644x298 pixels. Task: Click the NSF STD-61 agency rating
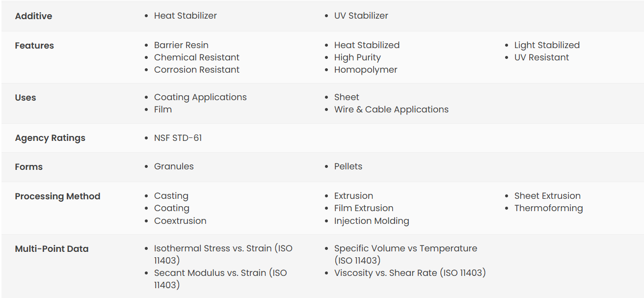tap(178, 138)
